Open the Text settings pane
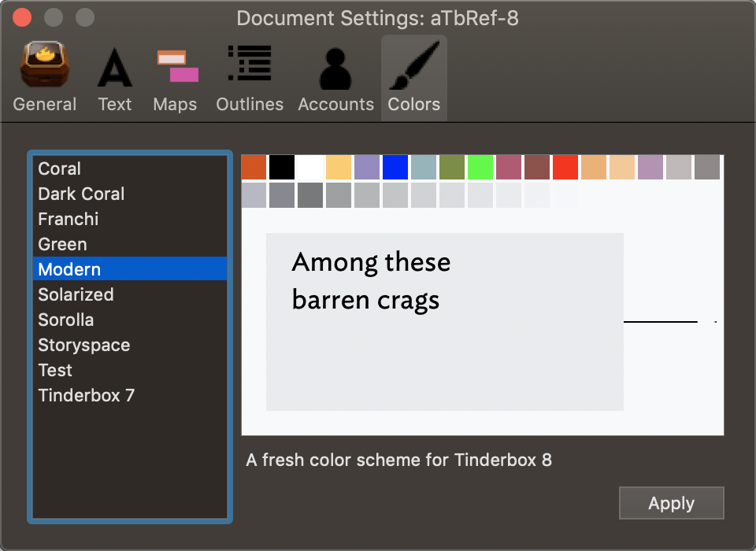The width and height of the screenshot is (756, 551). pyautogui.click(x=115, y=77)
